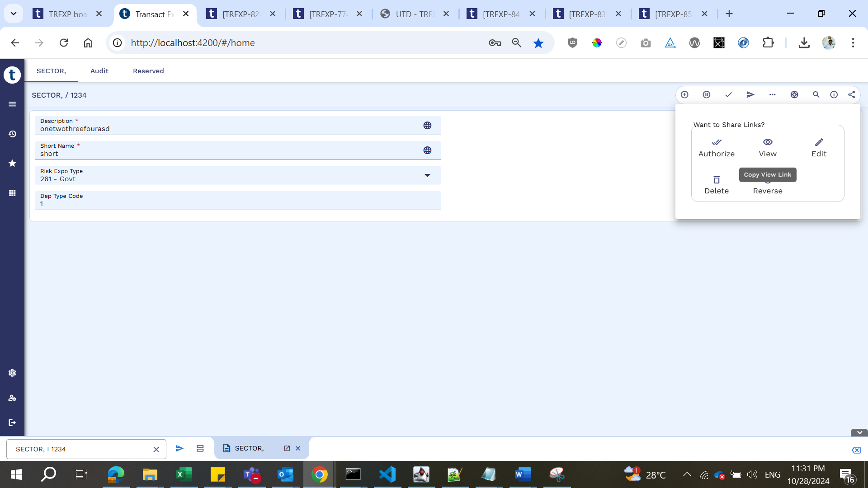Switch to the Audit tab
The height and width of the screenshot is (488, 868).
[99, 71]
